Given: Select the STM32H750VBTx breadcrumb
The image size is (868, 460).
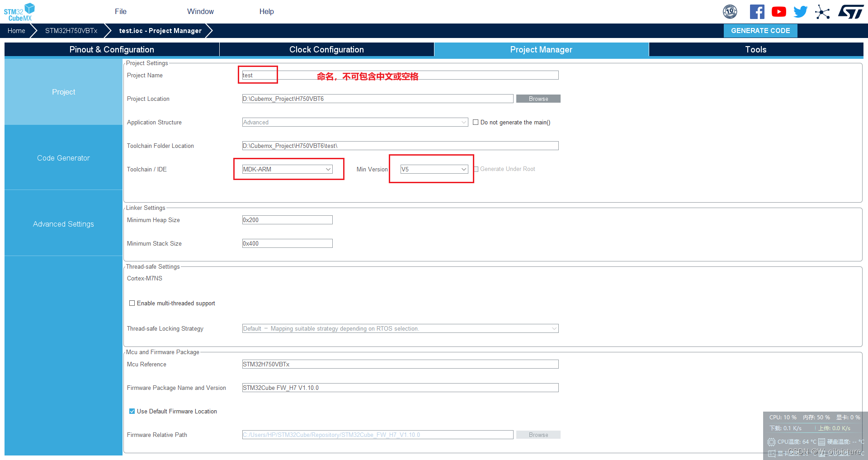Looking at the screenshot, I should (71, 31).
